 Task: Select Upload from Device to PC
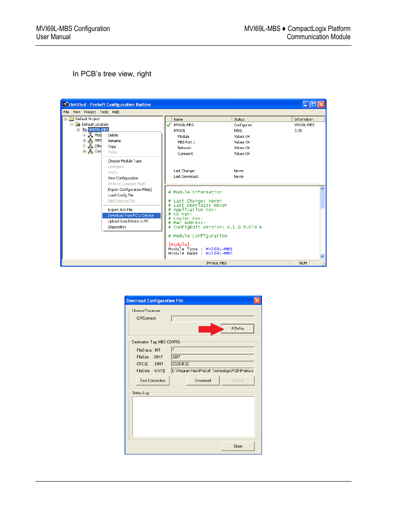(131, 221)
